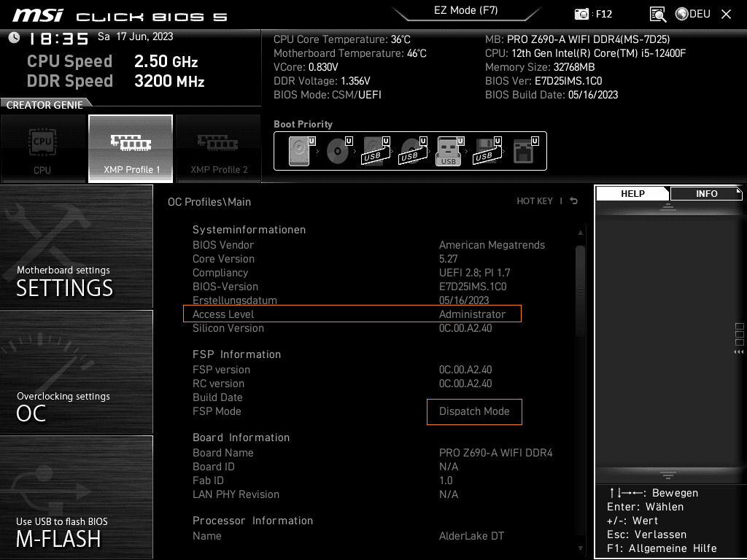Click the American Megatrends vendor value
The width and height of the screenshot is (747, 560).
pos(492,245)
